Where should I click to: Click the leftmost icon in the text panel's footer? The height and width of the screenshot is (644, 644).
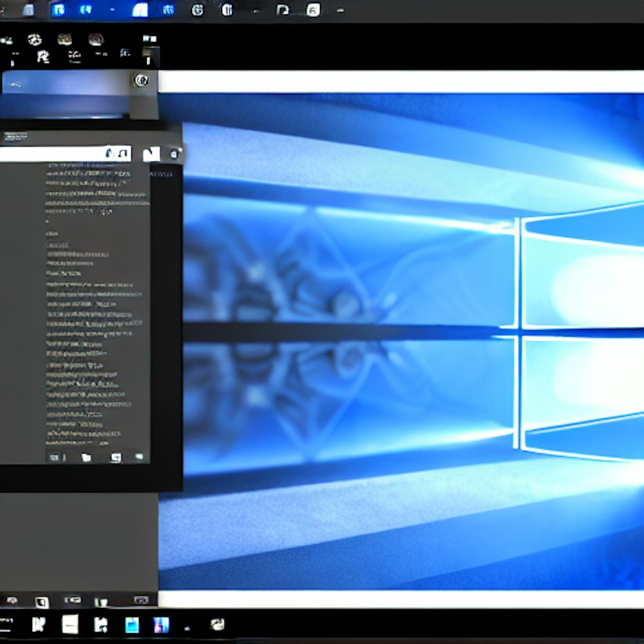(x=56, y=457)
